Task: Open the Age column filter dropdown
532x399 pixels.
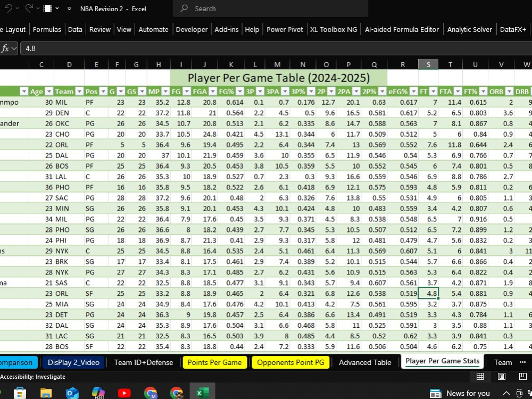Action: tap(49, 92)
